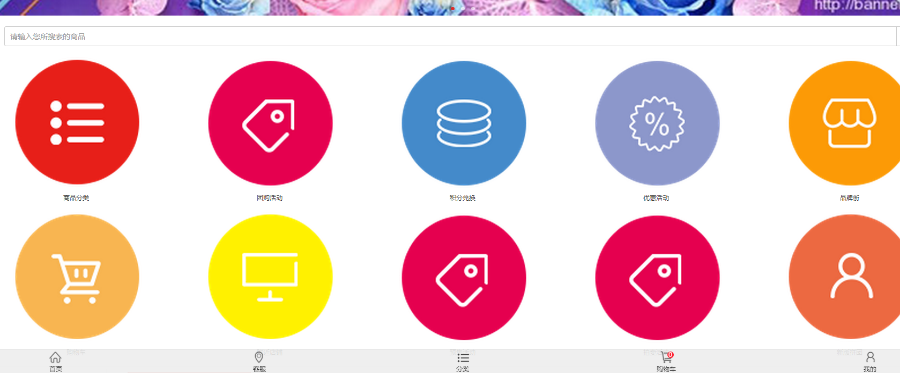Select the text label under the percent badge icon
This screenshot has width=900, height=373.
(x=656, y=198)
